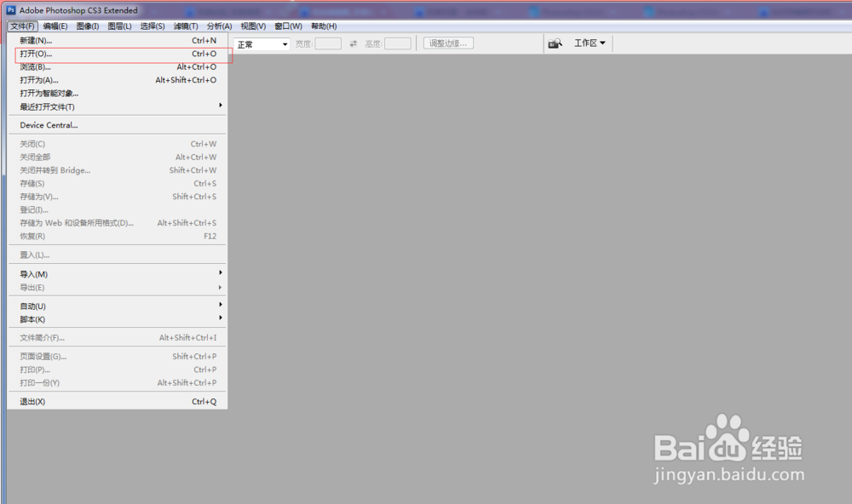Click the swap width and height arrows icon
Screen dimensions: 852x504
coord(354,44)
